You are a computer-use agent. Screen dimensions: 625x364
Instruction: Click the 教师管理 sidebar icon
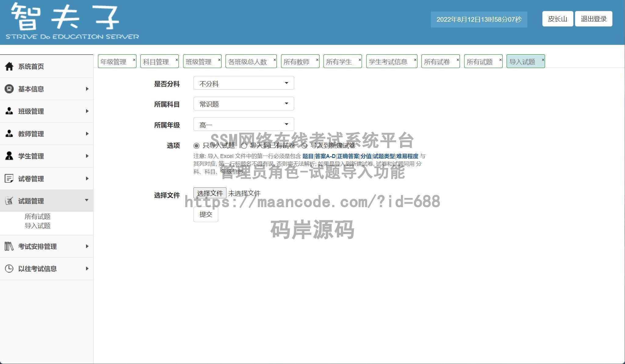click(x=9, y=134)
